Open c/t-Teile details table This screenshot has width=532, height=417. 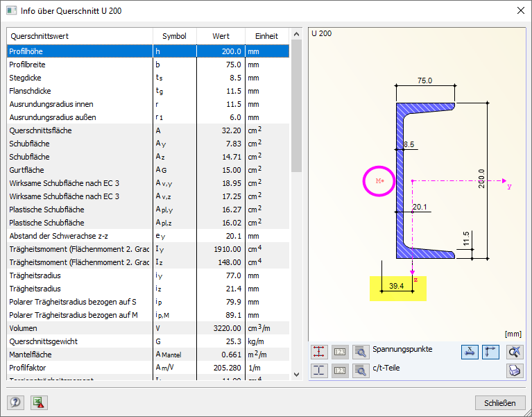tap(361, 371)
